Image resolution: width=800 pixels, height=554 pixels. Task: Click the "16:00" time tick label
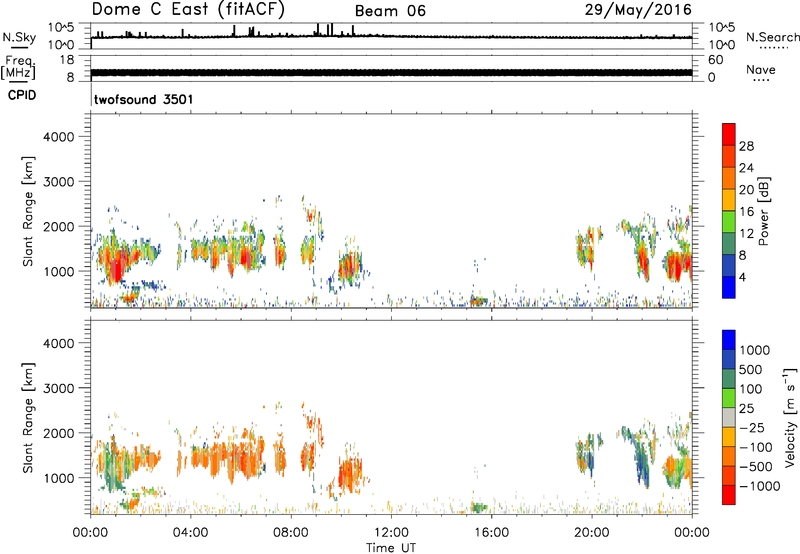tap(491, 533)
